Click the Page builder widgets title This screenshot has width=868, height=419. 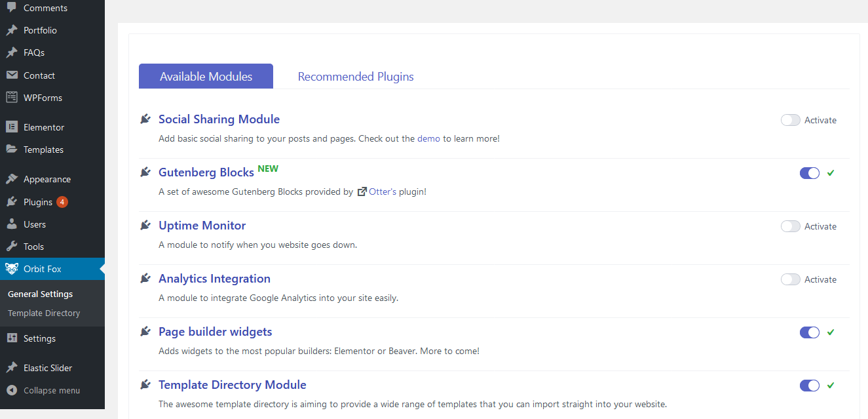215,331
